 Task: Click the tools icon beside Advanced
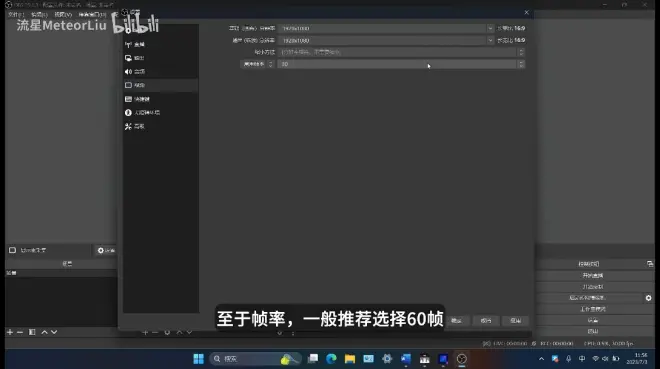pyautogui.click(x=128, y=126)
